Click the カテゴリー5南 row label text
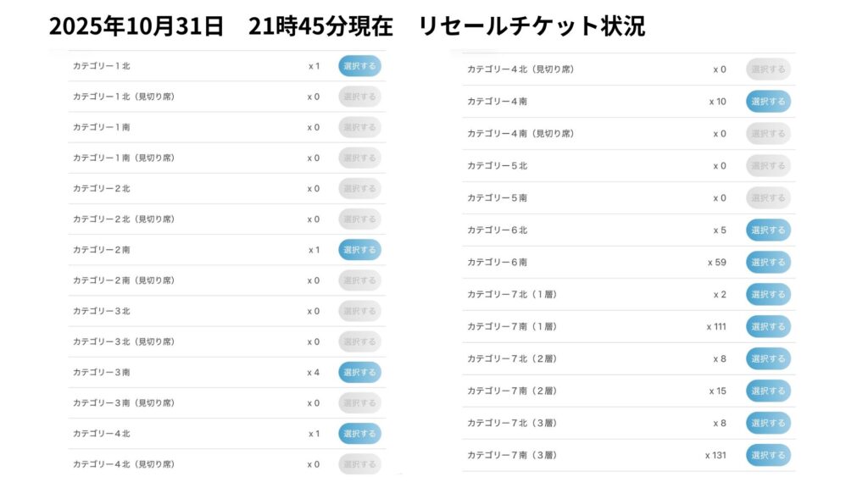The image size is (868, 488). point(498,198)
